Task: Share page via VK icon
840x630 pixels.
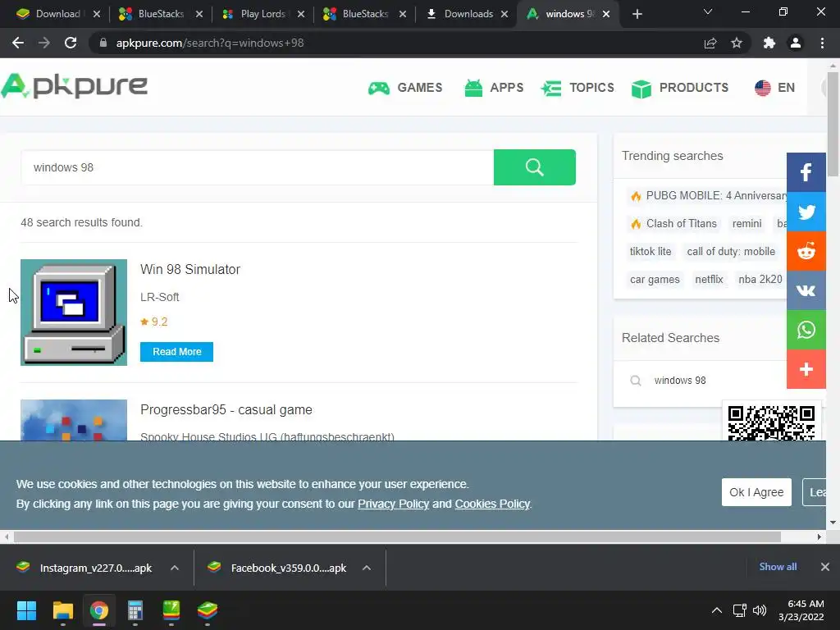Action: tap(806, 290)
